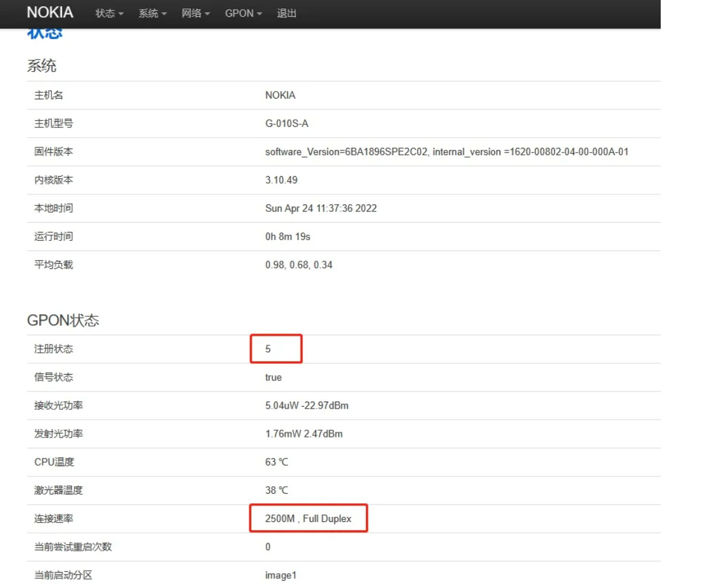Click the 主机名 row label
This screenshot has width=728, height=586.
(49, 95)
